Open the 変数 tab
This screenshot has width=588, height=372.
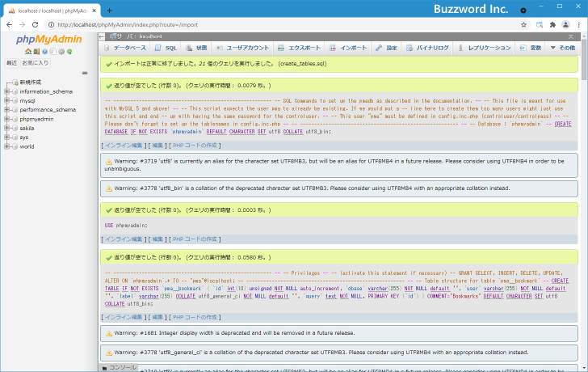[531, 48]
